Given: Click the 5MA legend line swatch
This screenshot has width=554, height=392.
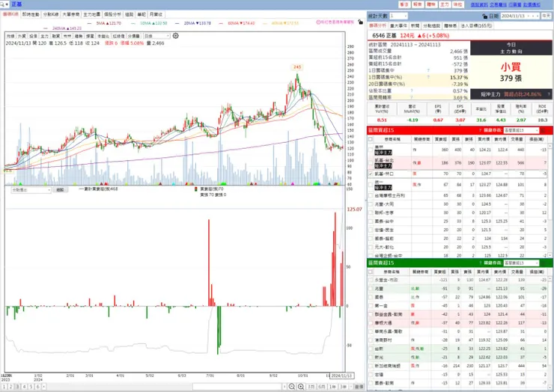Looking at the screenshot, I should [x=89, y=23].
